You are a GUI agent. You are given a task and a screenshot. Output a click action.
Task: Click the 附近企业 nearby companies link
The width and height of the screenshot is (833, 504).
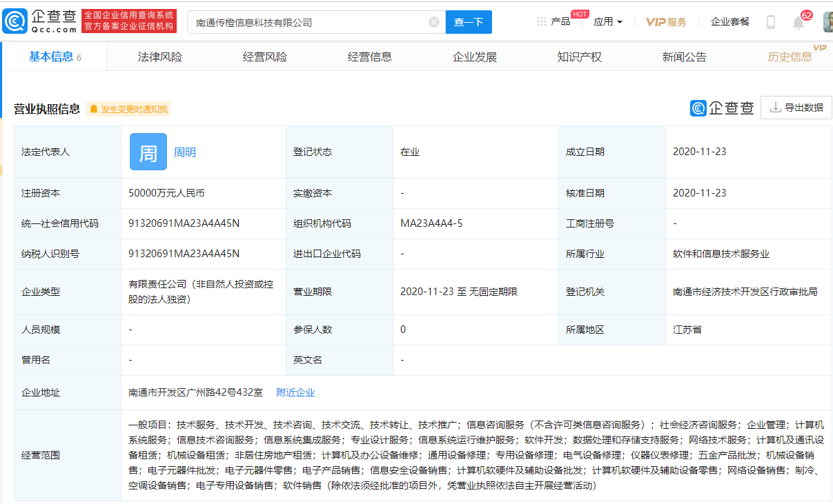click(x=295, y=392)
